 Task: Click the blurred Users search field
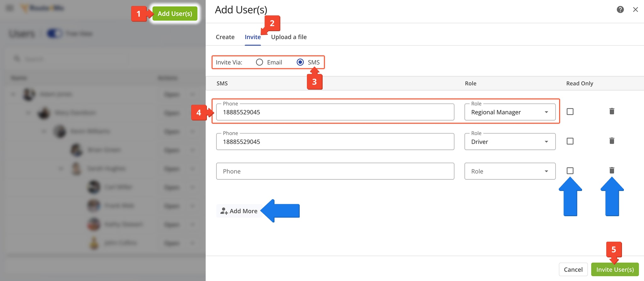coord(69,59)
